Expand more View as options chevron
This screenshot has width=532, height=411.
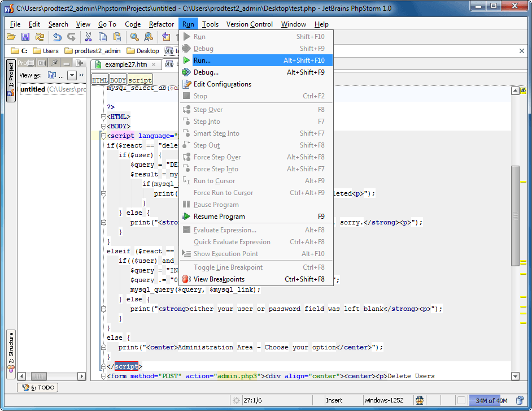point(81,75)
